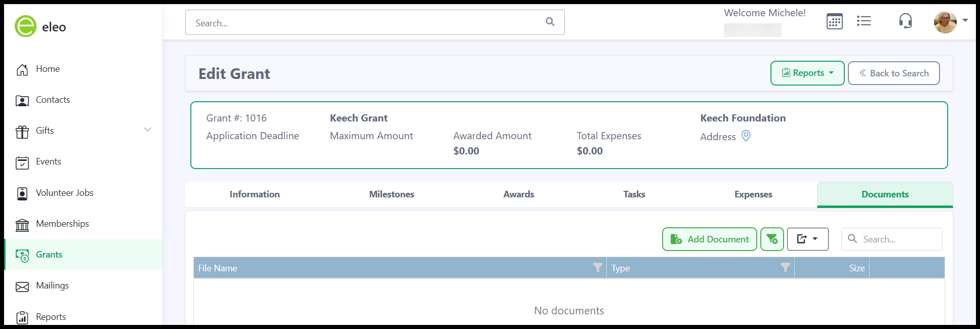Switch to the Information tab
This screenshot has height=329, width=980.
(x=254, y=194)
